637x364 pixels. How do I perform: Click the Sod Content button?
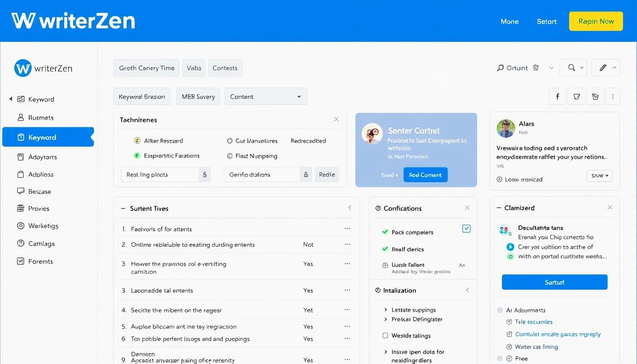point(425,174)
